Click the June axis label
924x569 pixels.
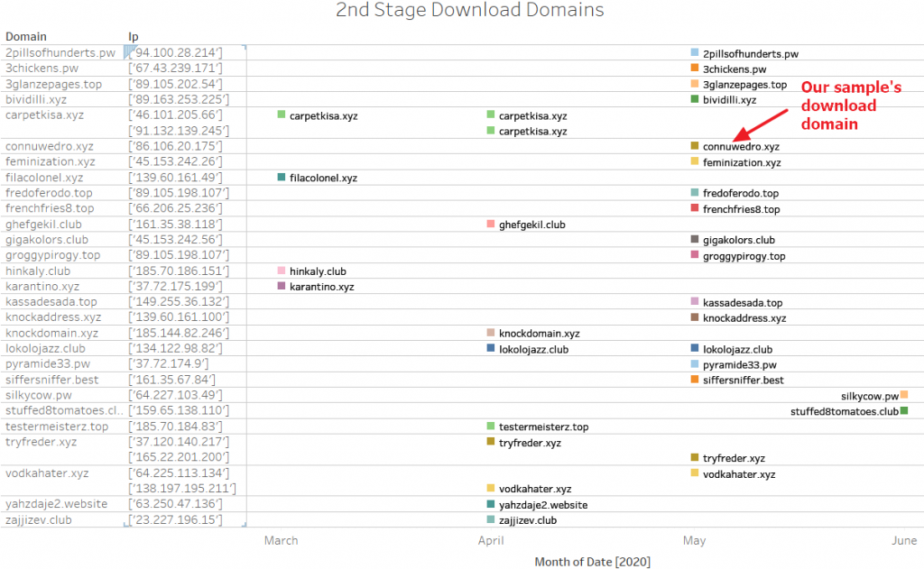click(904, 540)
